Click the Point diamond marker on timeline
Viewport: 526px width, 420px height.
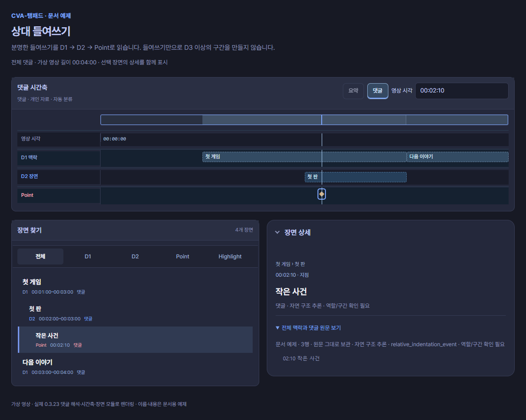321,194
